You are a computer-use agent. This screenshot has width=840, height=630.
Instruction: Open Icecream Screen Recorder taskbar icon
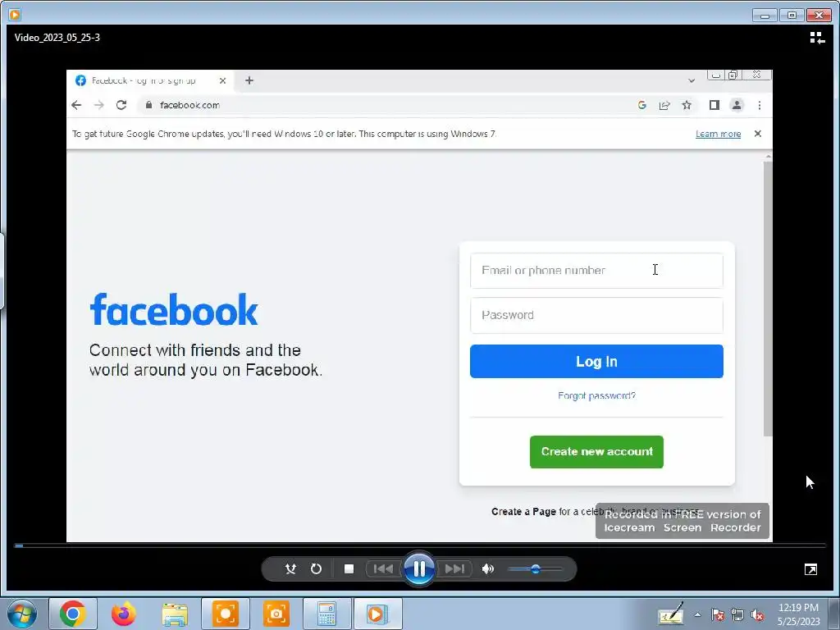(x=225, y=614)
